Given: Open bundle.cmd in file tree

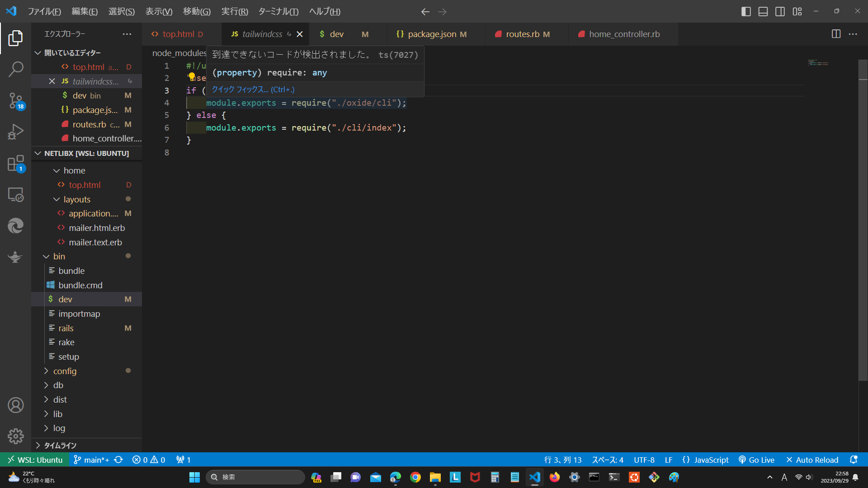Looking at the screenshot, I should pyautogui.click(x=80, y=285).
